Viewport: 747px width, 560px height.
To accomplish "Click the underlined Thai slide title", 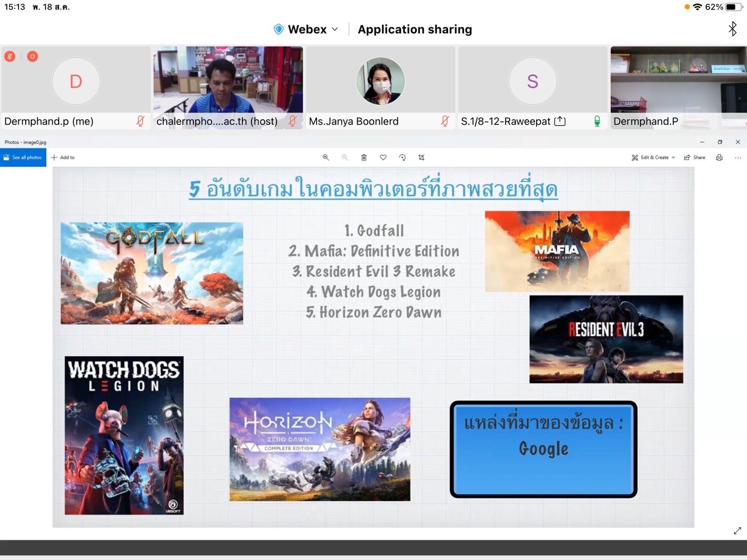I will 373,189.
